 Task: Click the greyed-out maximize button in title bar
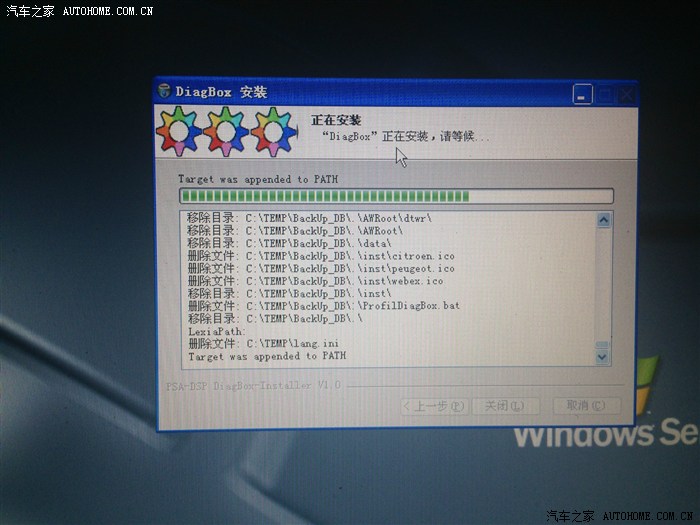click(x=605, y=95)
